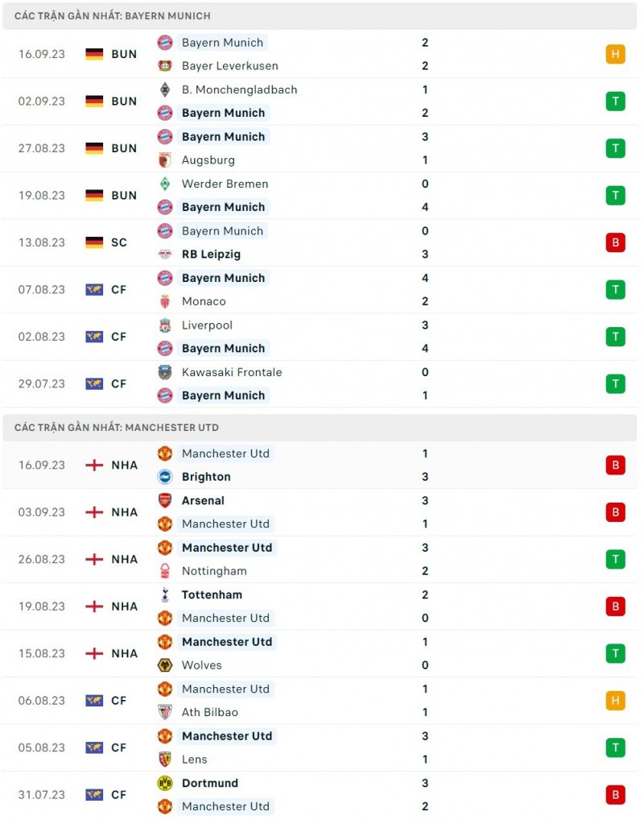The width and height of the screenshot is (644, 820).
Task: Open the Ath Bilbao team link
Action: (x=210, y=712)
